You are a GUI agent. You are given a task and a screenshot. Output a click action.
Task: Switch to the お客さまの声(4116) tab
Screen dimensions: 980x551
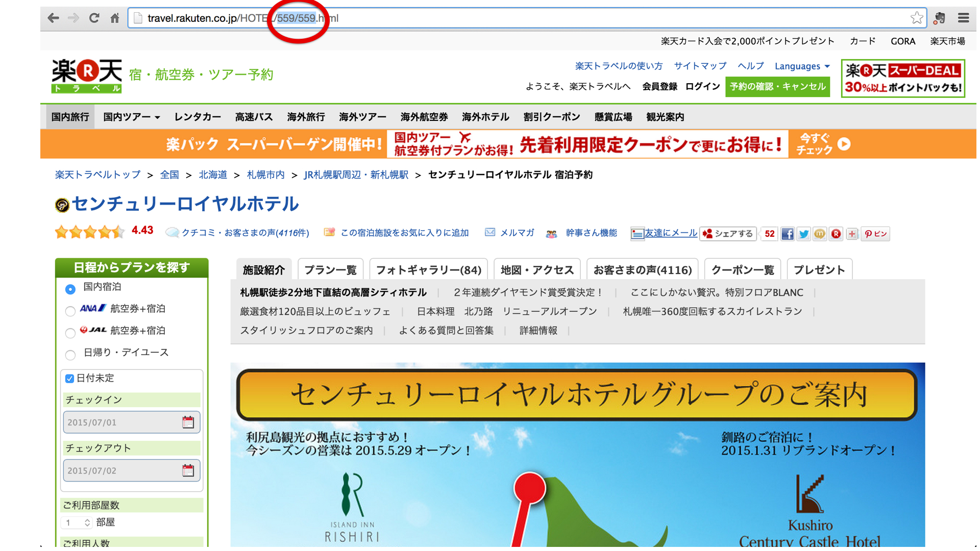[643, 269]
